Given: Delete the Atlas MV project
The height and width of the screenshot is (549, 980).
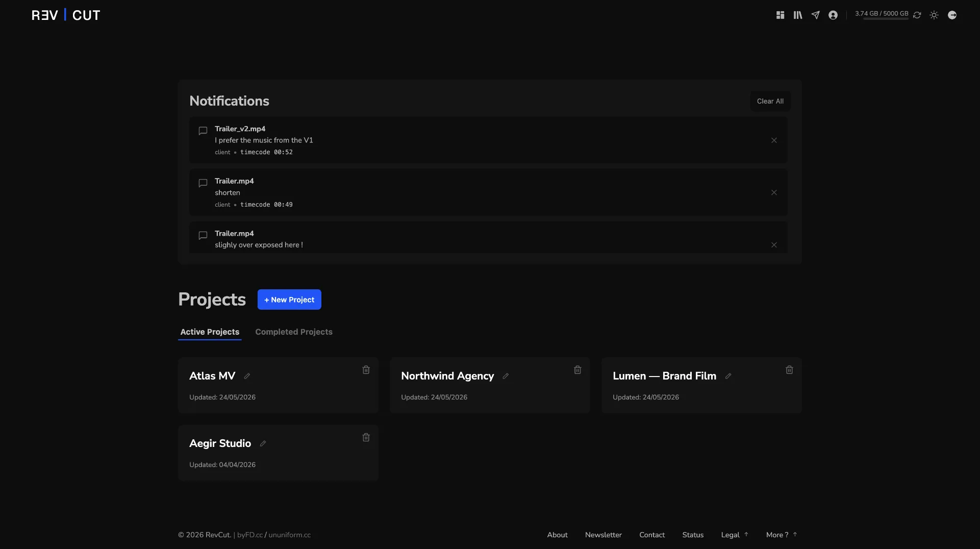Looking at the screenshot, I should pyautogui.click(x=366, y=370).
